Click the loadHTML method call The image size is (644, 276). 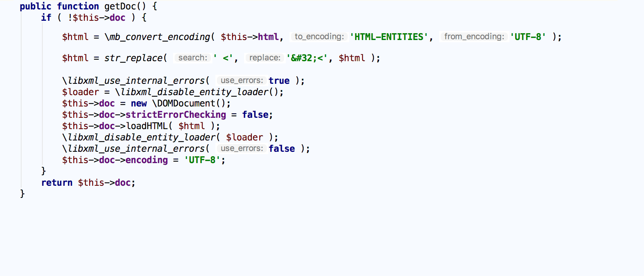coord(147,126)
